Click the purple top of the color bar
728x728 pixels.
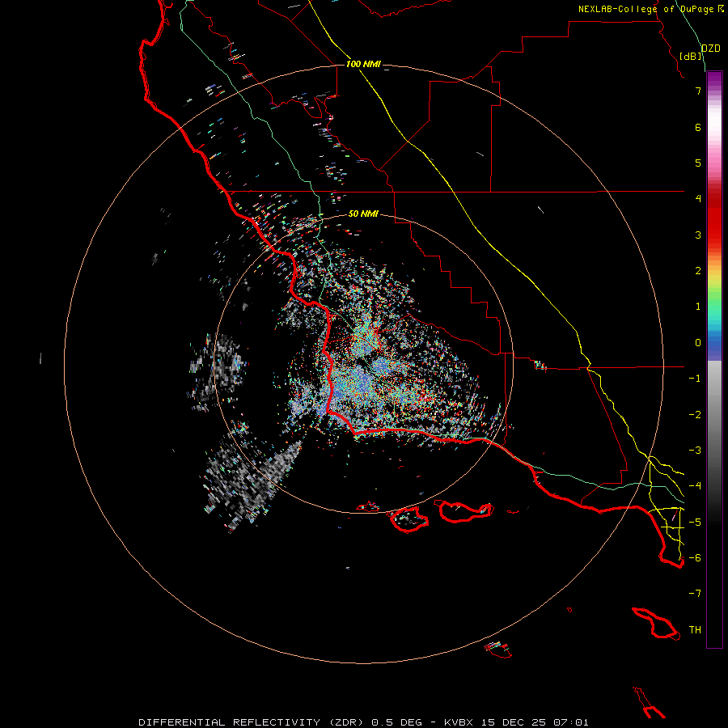pyautogui.click(x=714, y=80)
